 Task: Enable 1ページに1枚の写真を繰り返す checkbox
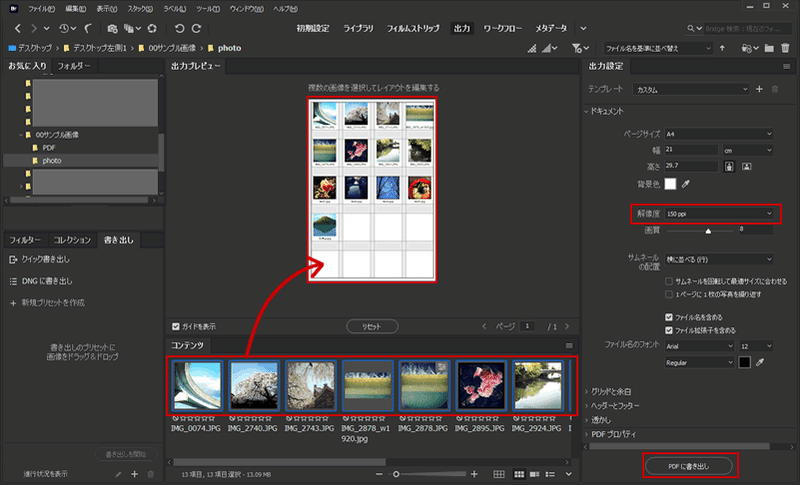pyautogui.click(x=669, y=295)
